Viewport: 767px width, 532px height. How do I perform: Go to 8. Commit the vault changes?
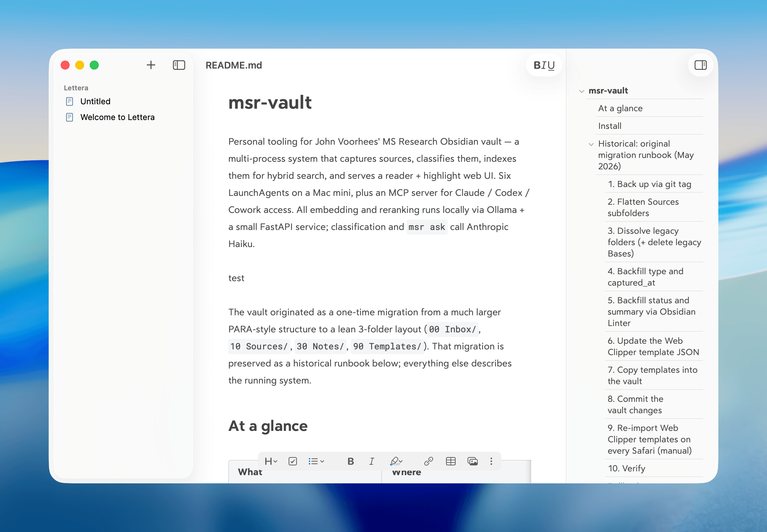[x=635, y=405]
